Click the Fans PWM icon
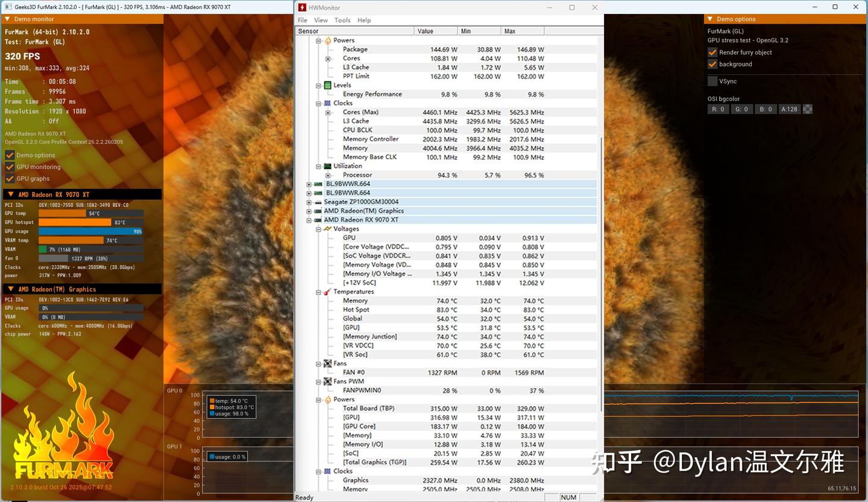This screenshot has height=502, width=868. coord(327,381)
